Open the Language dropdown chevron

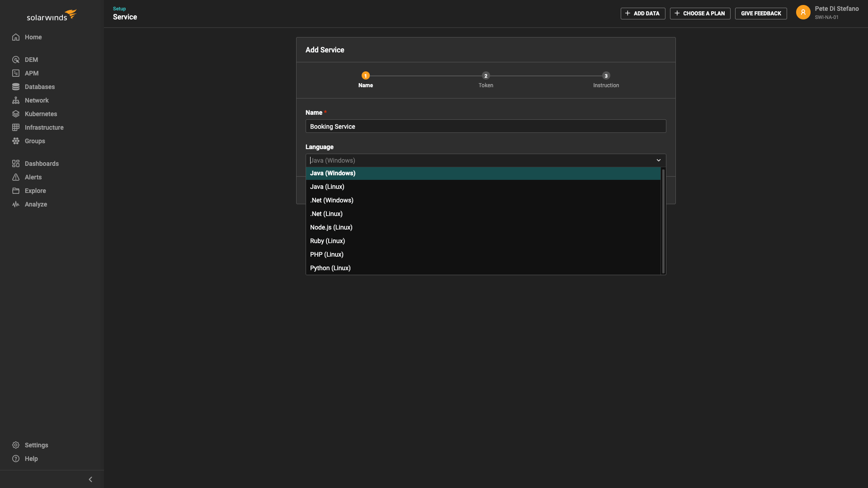[x=658, y=160]
